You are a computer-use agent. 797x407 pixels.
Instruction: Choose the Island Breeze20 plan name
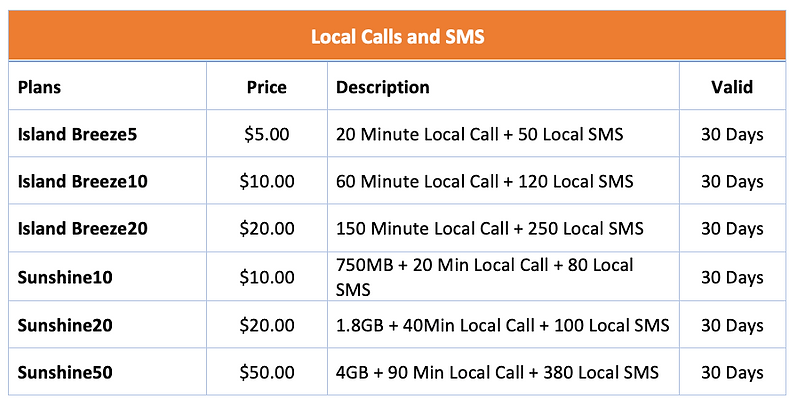click(x=82, y=228)
